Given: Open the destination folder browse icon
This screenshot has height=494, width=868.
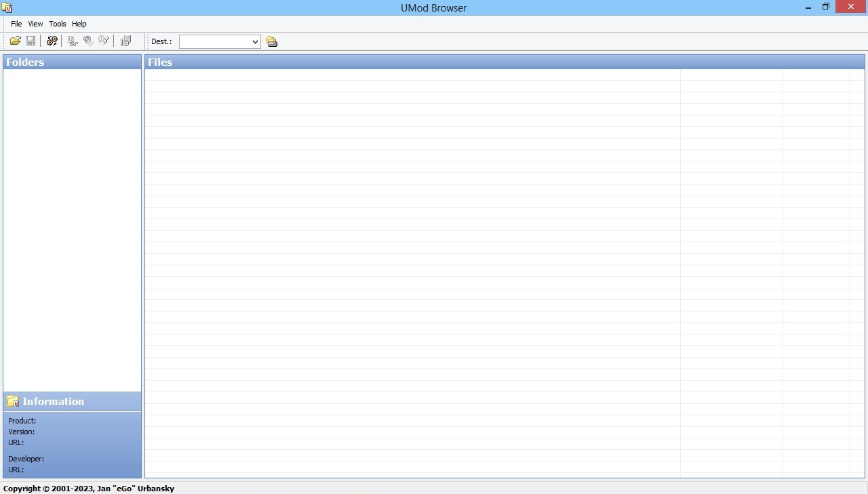Looking at the screenshot, I should click(x=271, y=41).
